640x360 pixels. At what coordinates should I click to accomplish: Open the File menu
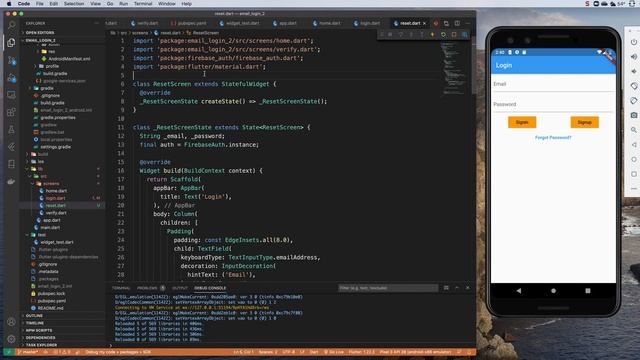tap(40, 4)
